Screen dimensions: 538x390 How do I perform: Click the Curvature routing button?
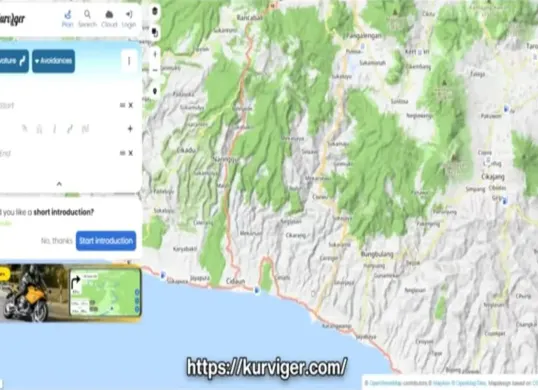(x=14, y=61)
